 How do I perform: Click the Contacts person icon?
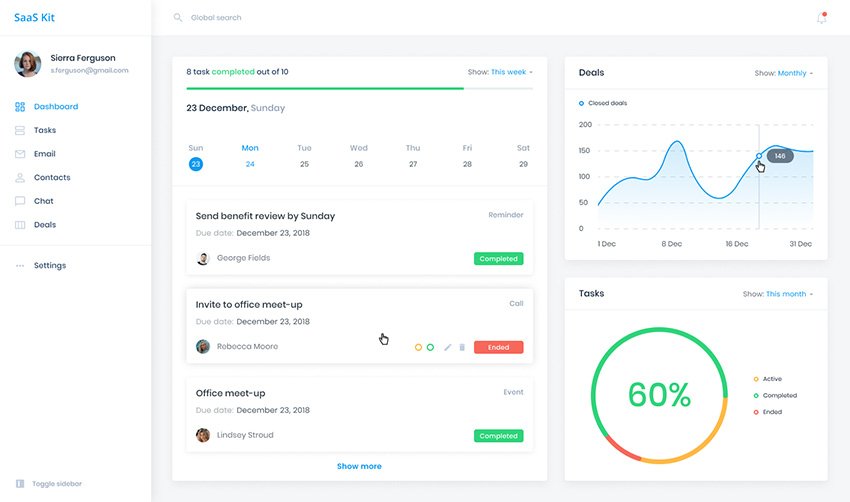pos(20,177)
